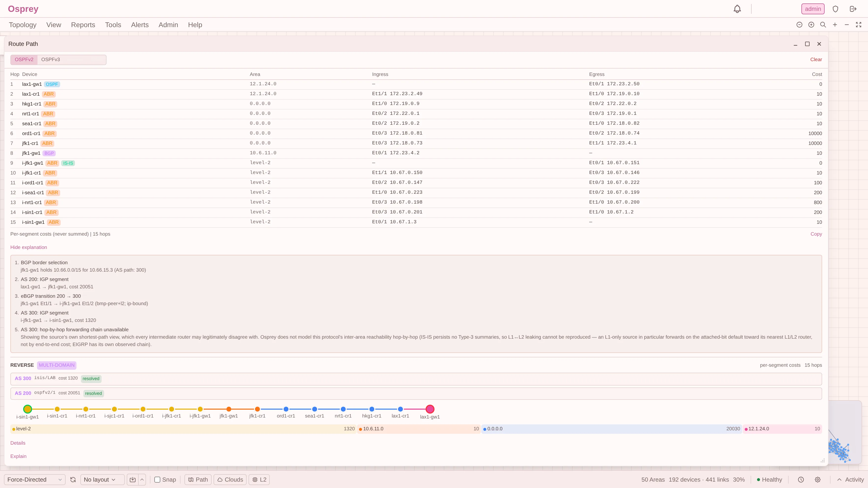This screenshot has width=868, height=488.
Task: Select the ord1-cr1 node in reverse path
Action: pyautogui.click(x=286, y=409)
